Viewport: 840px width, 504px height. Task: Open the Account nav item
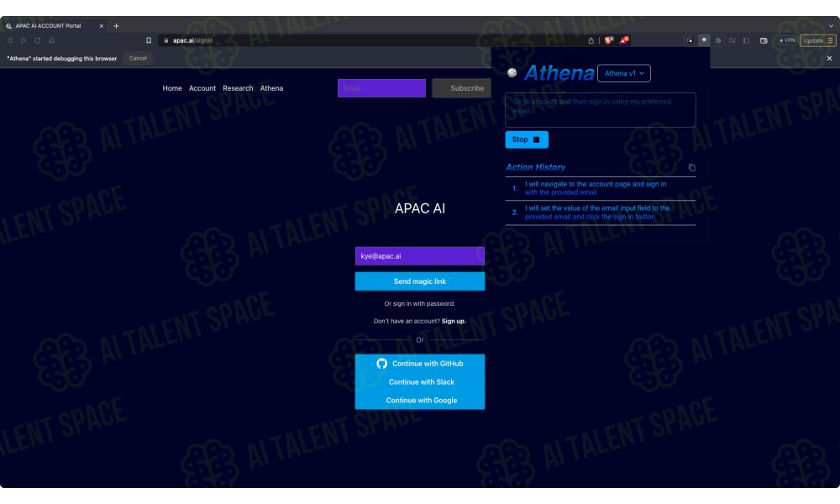tap(202, 88)
